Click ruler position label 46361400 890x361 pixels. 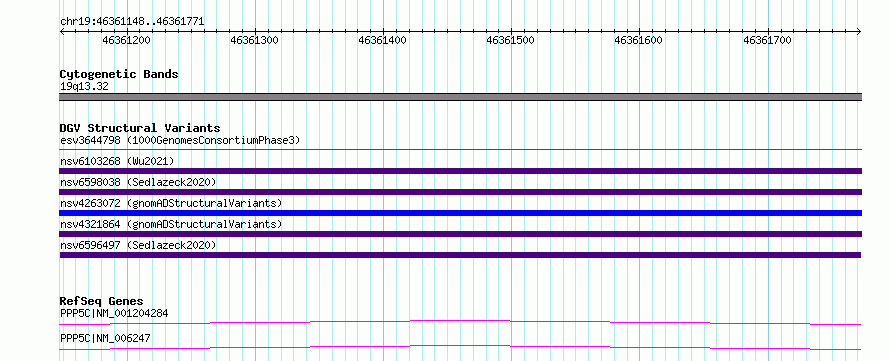click(383, 40)
